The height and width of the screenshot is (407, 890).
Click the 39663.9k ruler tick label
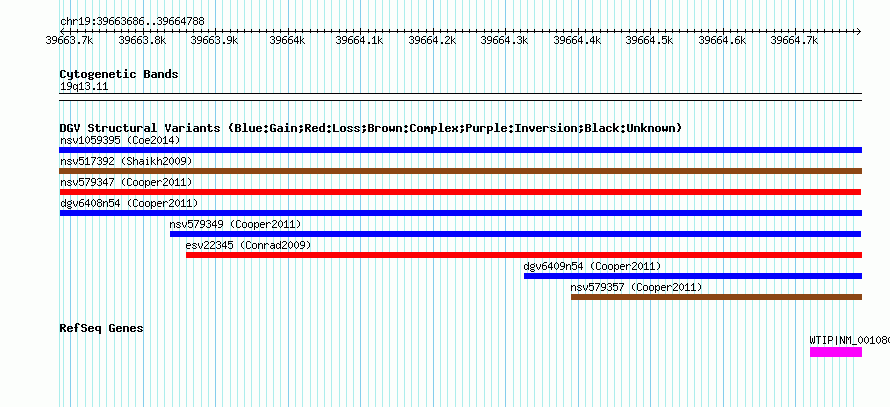coord(215,40)
